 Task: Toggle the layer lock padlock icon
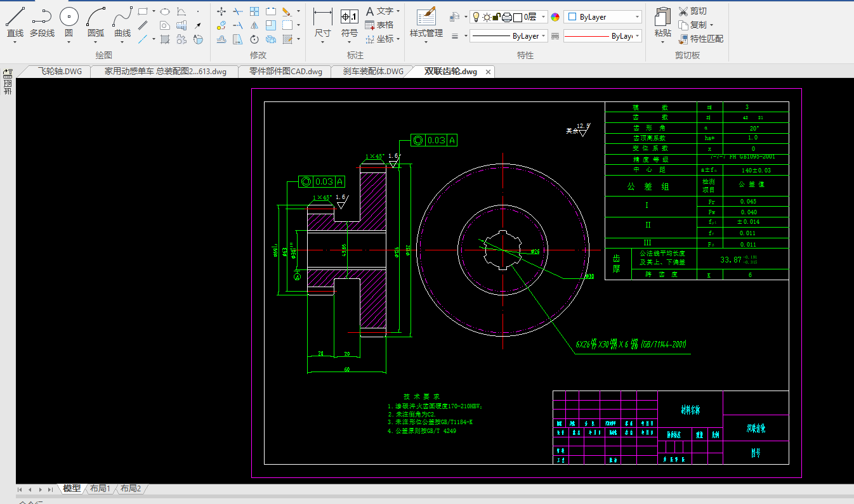point(497,17)
